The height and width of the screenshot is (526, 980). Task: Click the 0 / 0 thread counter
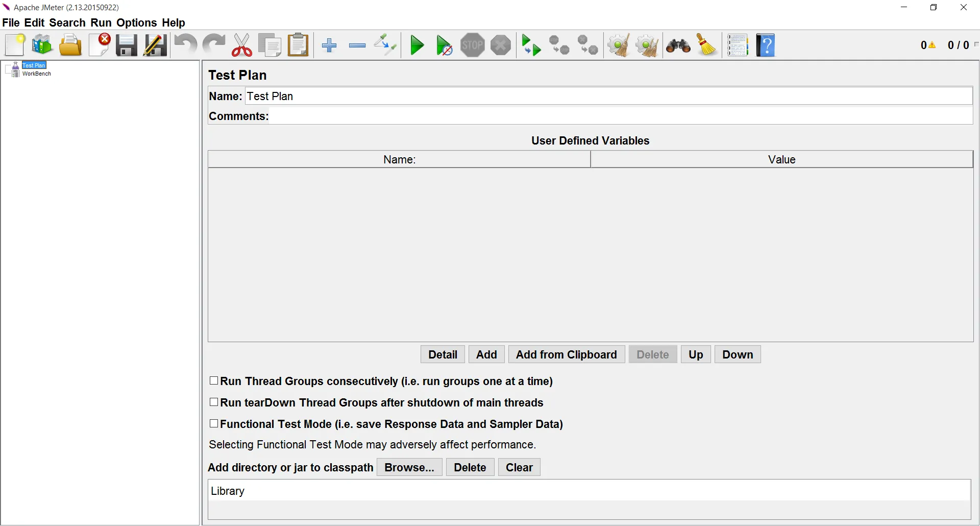click(958, 45)
